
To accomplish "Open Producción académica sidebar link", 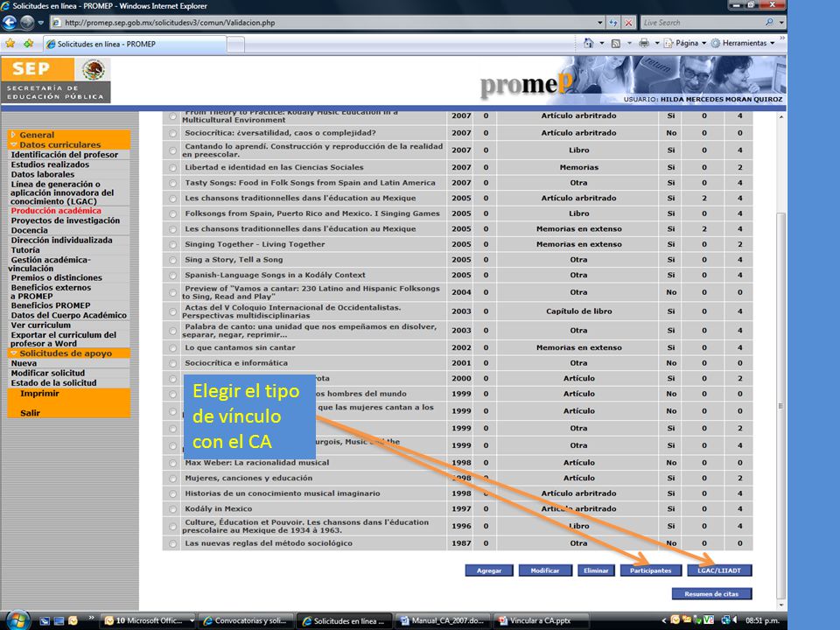I will click(56, 211).
